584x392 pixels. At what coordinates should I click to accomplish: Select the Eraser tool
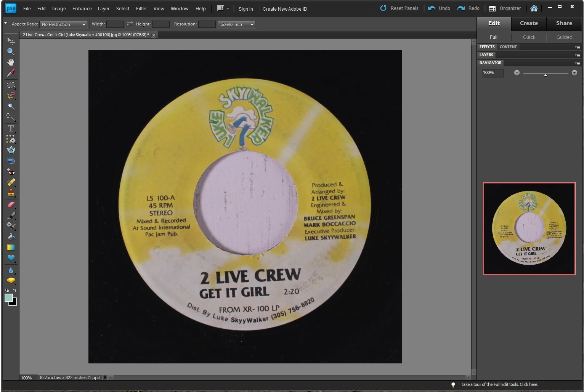11,205
